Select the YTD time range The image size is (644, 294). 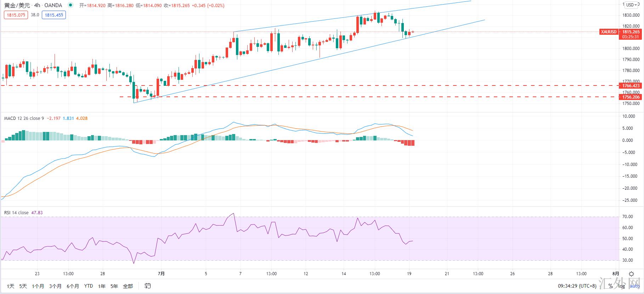[x=89, y=286]
